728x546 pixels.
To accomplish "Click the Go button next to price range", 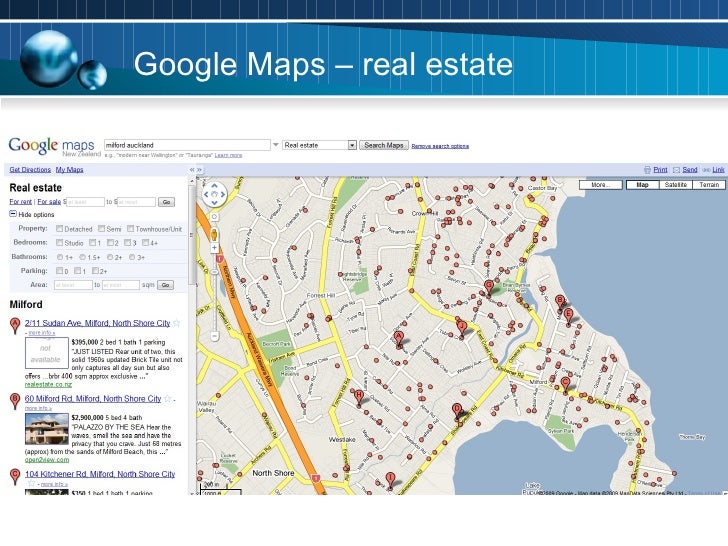I will point(167,202).
